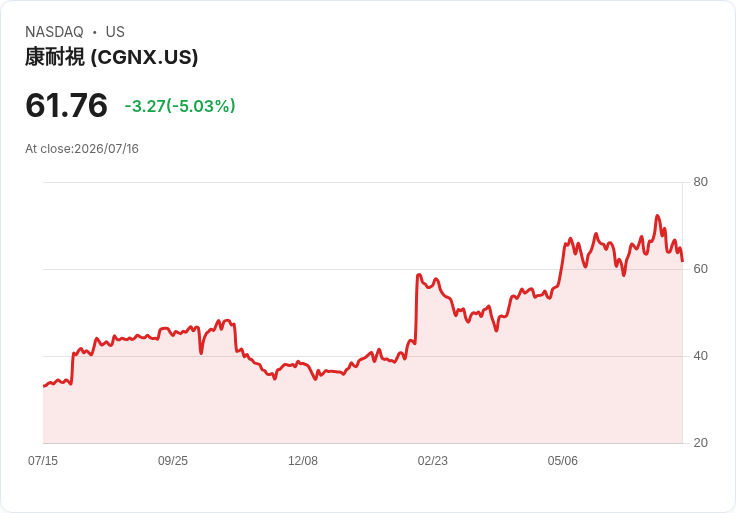Click the 02/23 date axis label
The height and width of the screenshot is (513, 736).
click(433, 460)
